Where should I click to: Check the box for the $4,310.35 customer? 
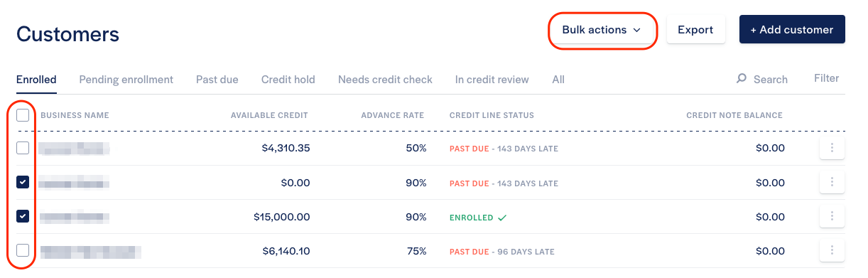(x=23, y=148)
